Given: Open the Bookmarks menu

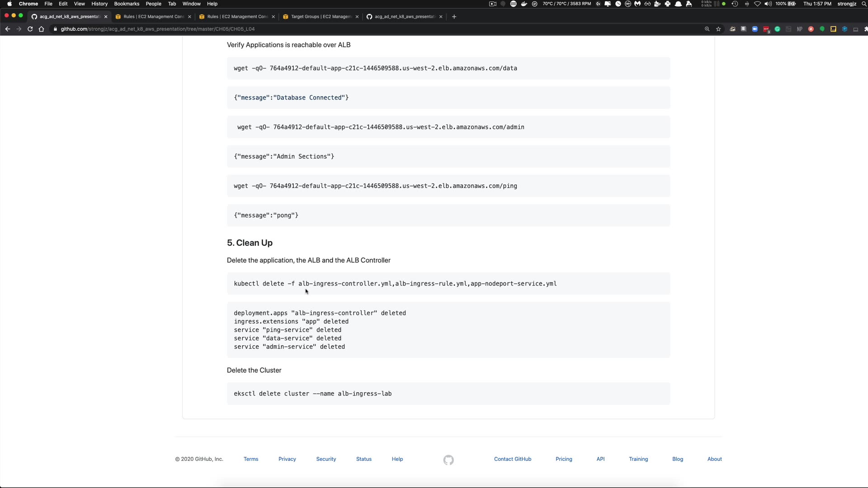Looking at the screenshot, I should (x=127, y=4).
